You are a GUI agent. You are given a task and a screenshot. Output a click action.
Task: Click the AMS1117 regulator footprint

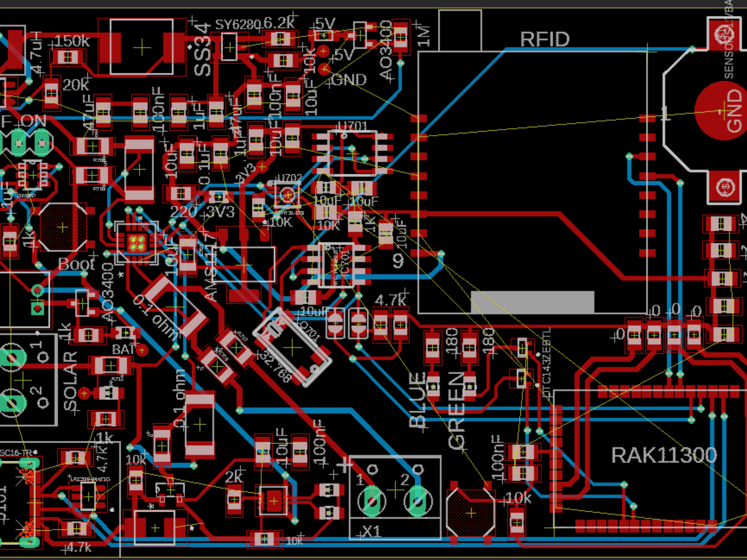244,265
